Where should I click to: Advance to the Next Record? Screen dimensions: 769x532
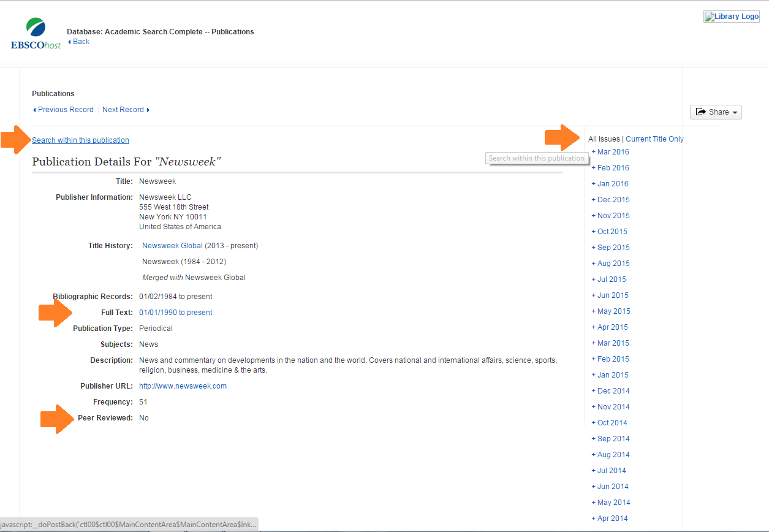click(x=123, y=109)
